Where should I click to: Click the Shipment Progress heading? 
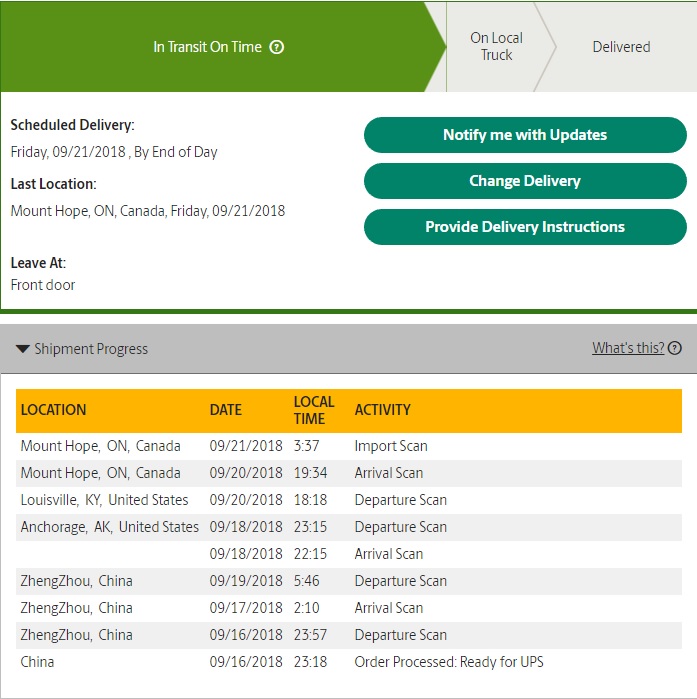91,349
